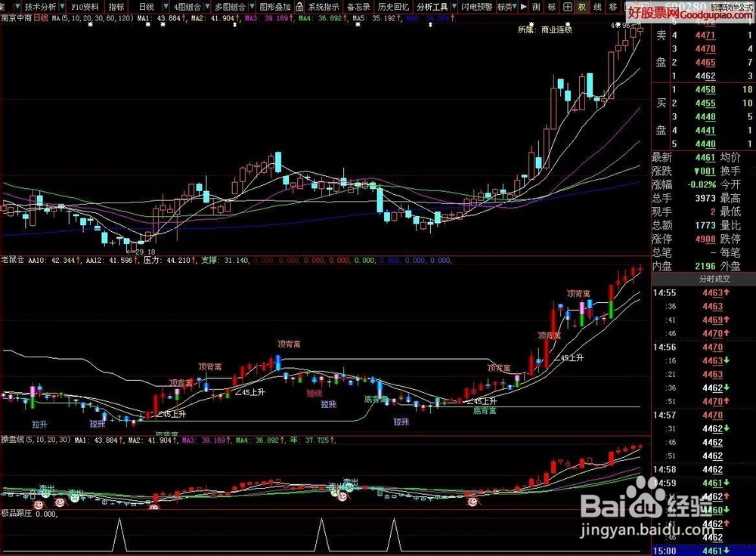Click the 老鼠仓 indicator title
Viewport: 756px width, 556px height.
(x=13, y=260)
